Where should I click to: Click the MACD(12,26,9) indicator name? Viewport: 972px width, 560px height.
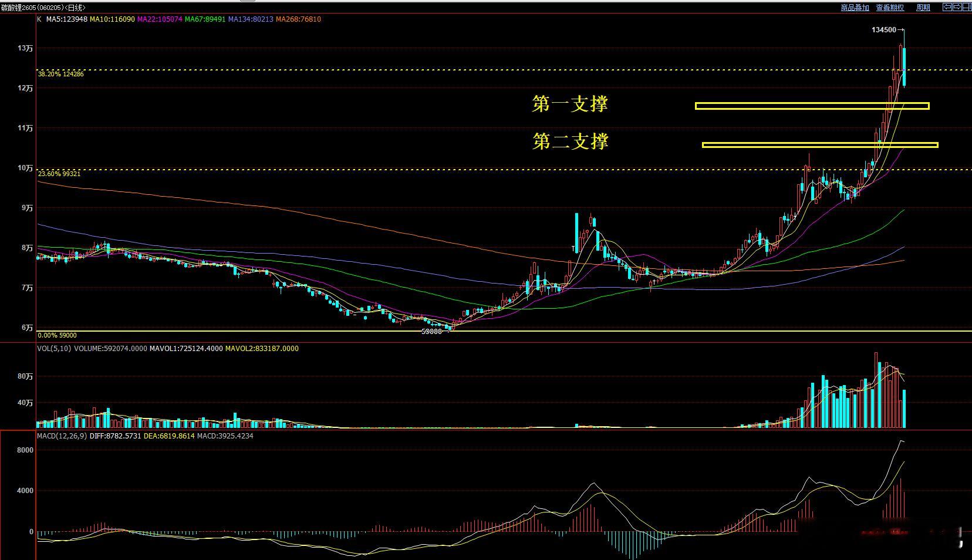pos(62,436)
